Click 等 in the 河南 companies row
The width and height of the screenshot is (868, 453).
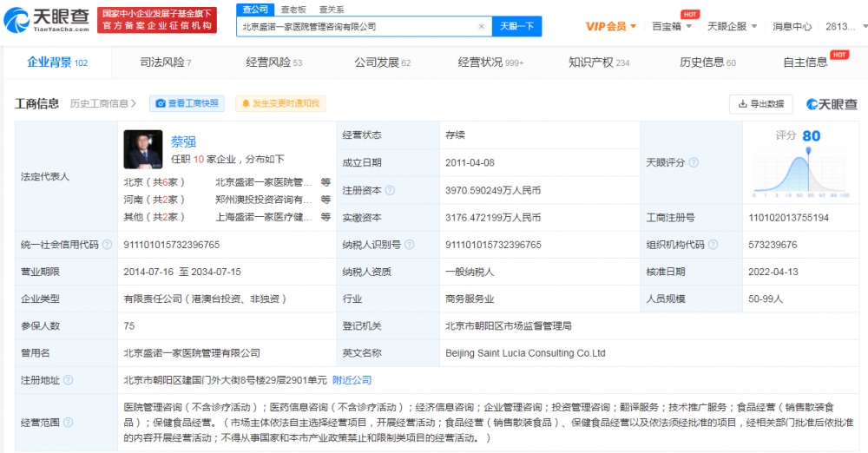[325, 200]
